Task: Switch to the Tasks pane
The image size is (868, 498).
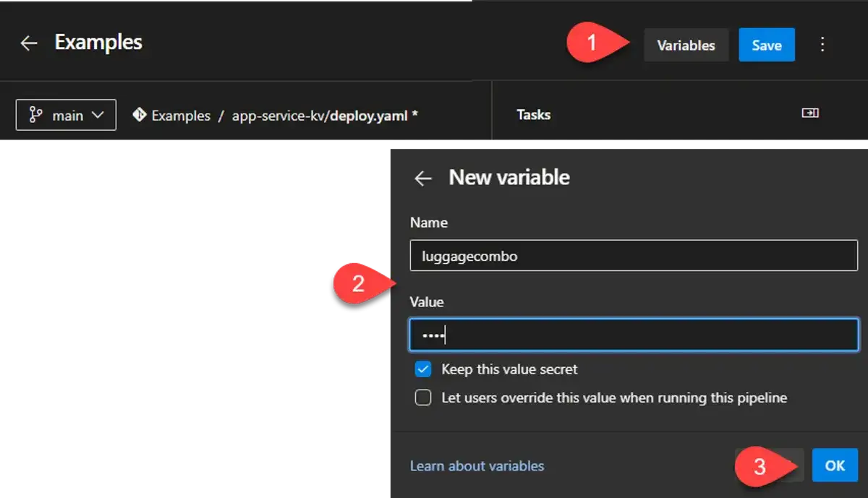Action: [533, 113]
